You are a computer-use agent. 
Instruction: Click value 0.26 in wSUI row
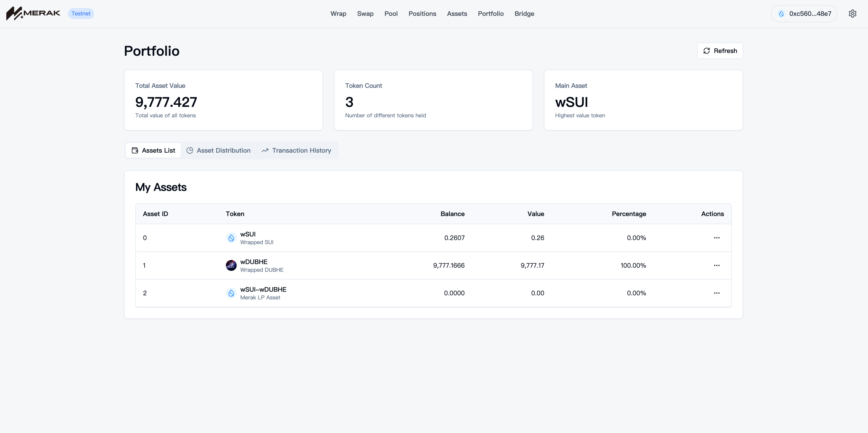coord(537,238)
